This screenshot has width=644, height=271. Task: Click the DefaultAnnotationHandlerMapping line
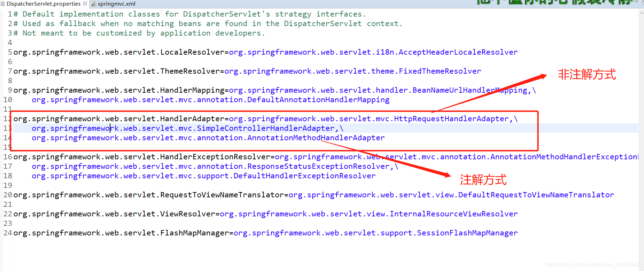tap(211, 100)
